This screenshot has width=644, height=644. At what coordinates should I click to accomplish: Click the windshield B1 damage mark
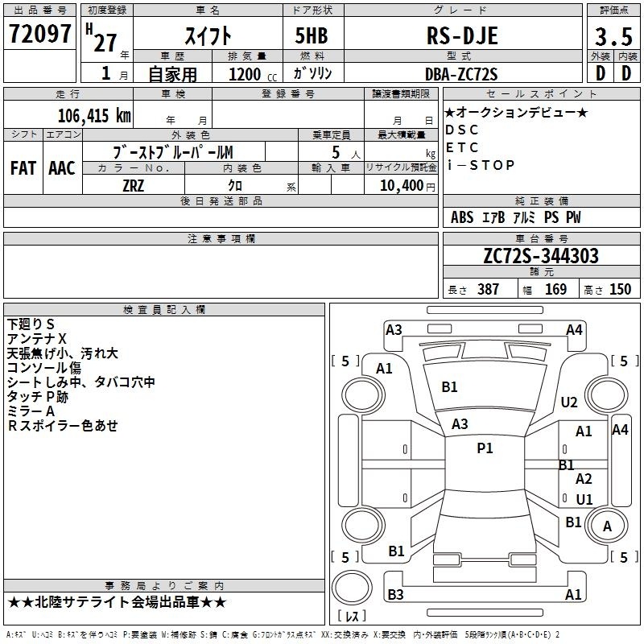[449, 387]
